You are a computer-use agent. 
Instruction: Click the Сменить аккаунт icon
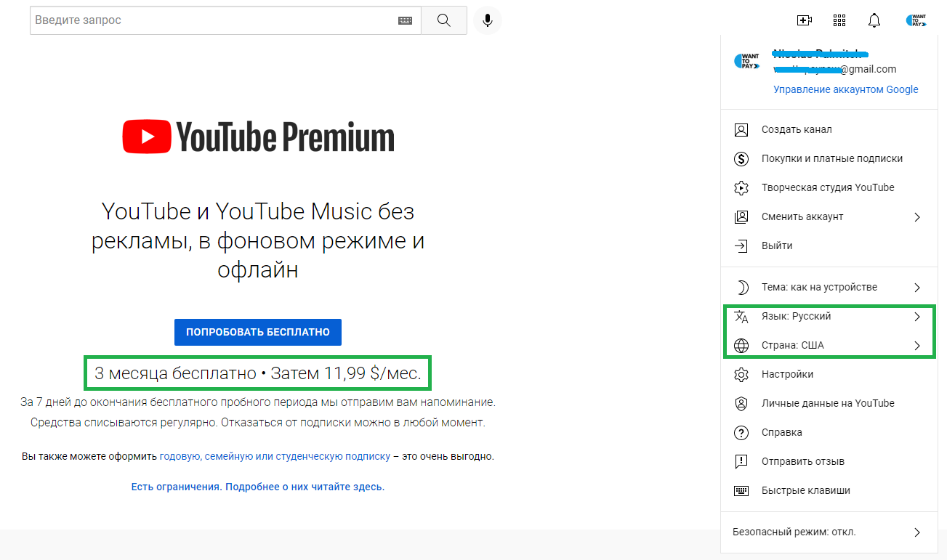point(741,217)
